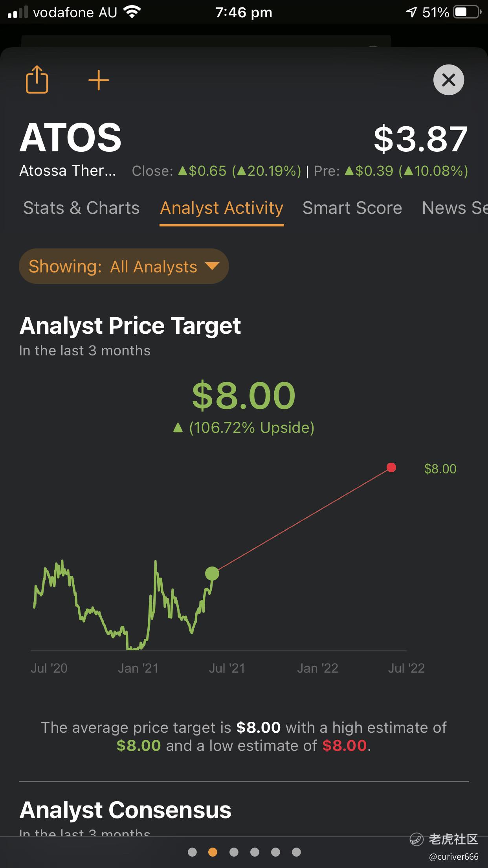Select the orange active page dot

tap(213, 852)
